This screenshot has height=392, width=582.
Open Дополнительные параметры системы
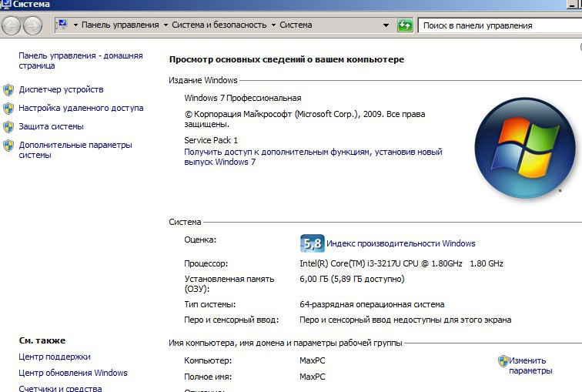[x=75, y=150]
